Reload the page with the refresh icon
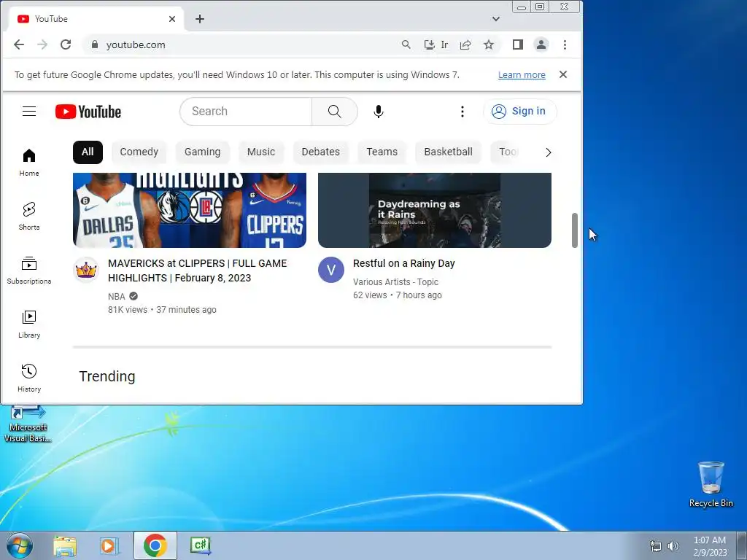 pyautogui.click(x=66, y=44)
